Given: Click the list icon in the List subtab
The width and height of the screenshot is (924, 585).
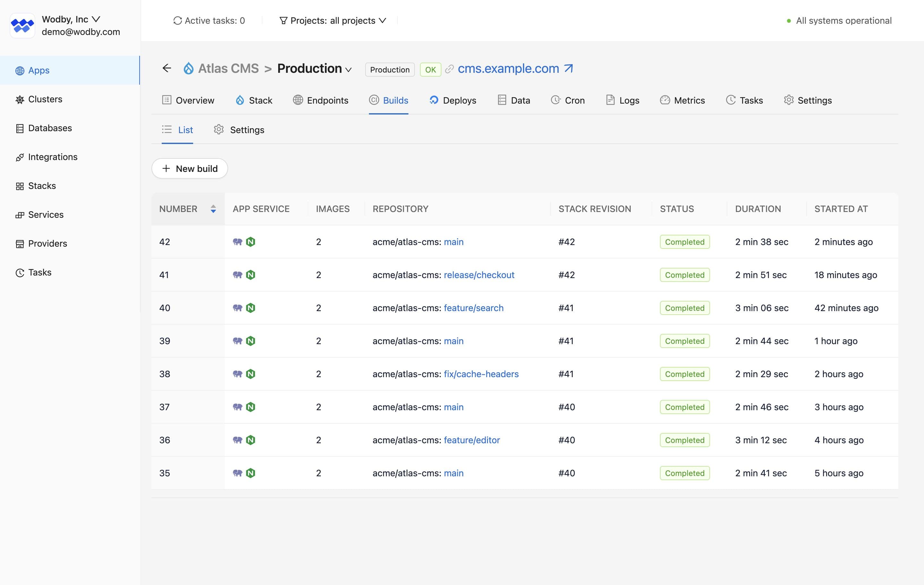Looking at the screenshot, I should (x=167, y=130).
